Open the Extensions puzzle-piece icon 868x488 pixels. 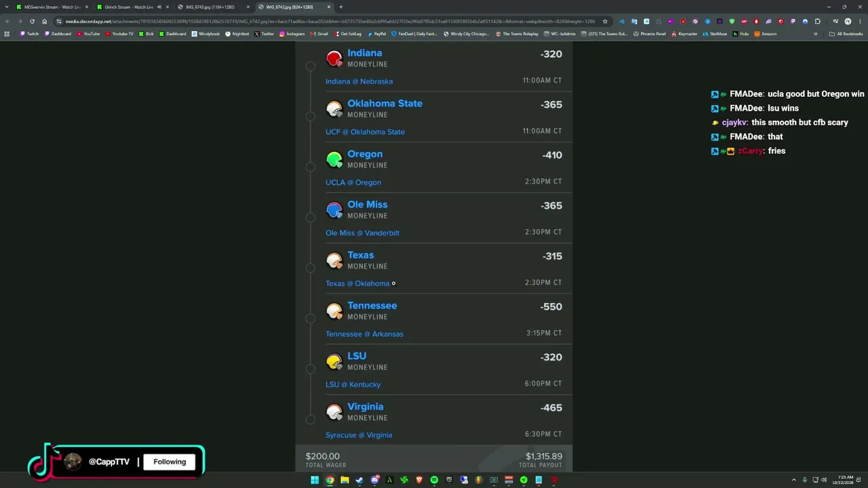pos(817,21)
